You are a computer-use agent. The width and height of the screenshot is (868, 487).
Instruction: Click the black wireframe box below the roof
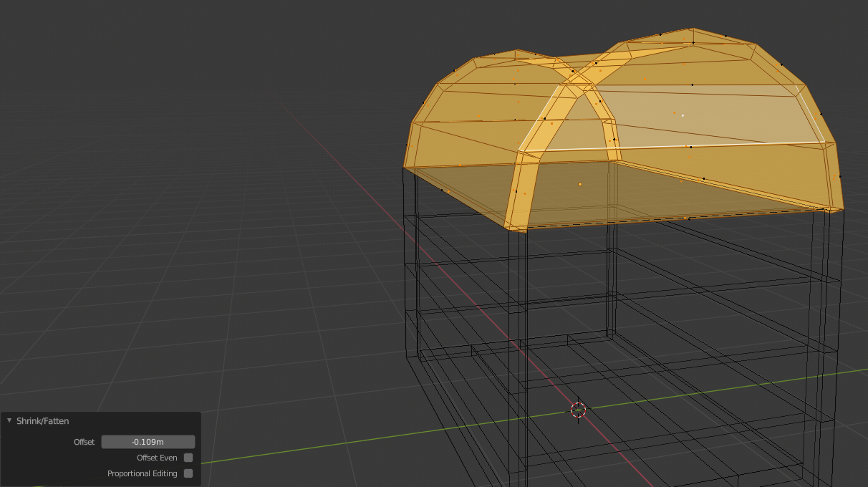pos(616,344)
